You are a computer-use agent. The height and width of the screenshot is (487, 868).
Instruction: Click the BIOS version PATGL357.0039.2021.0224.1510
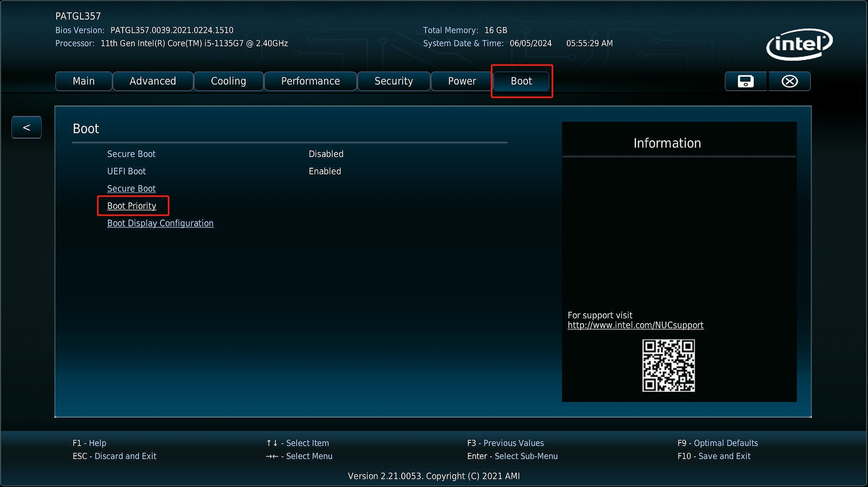[172, 31]
